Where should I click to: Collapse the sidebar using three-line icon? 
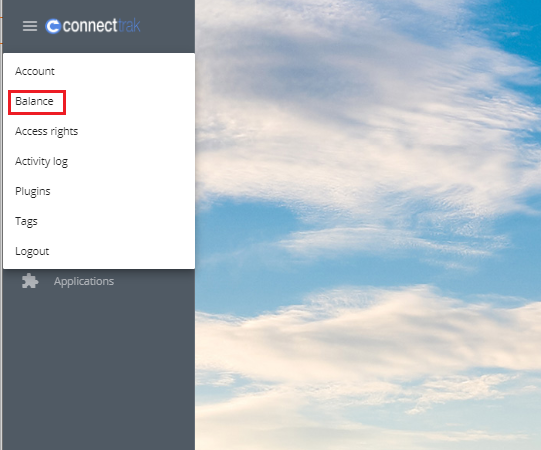pos(30,26)
